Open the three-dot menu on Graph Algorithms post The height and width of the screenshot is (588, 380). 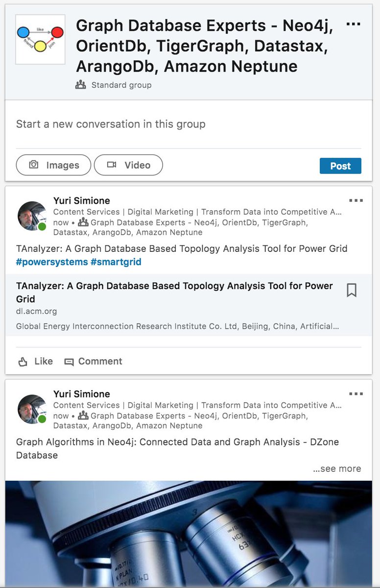coord(356,394)
